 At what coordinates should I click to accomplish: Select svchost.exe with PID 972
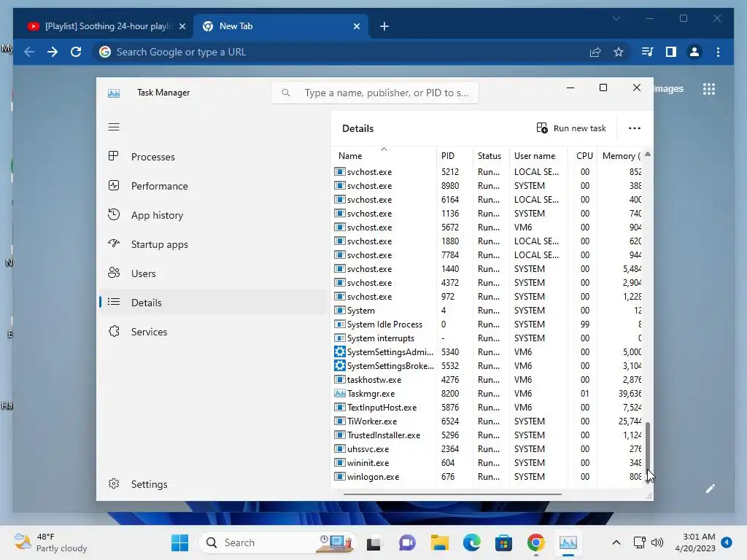487,297
